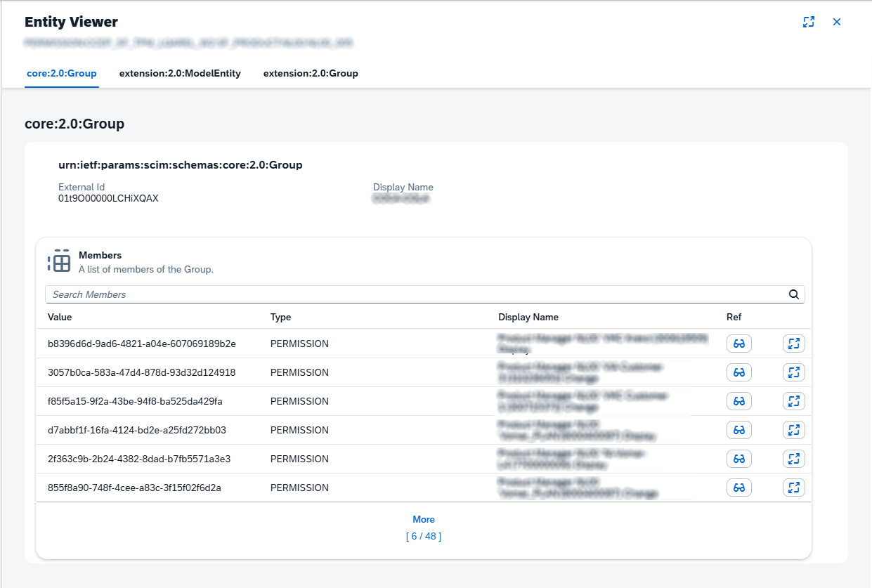The height and width of the screenshot is (588, 872).
Task: Close the Entity Viewer dialog
Action: click(837, 22)
